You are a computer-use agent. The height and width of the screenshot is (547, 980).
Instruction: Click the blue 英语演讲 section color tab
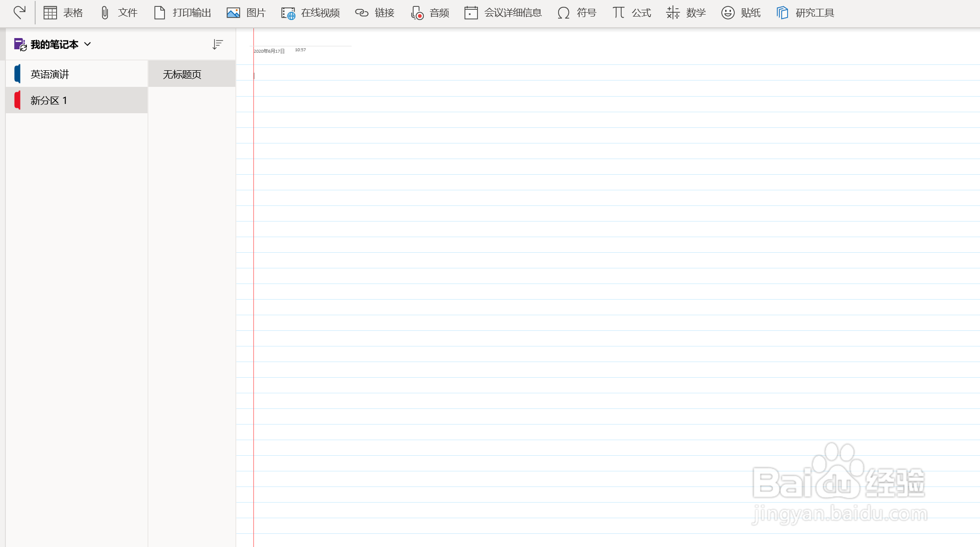click(18, 74)
